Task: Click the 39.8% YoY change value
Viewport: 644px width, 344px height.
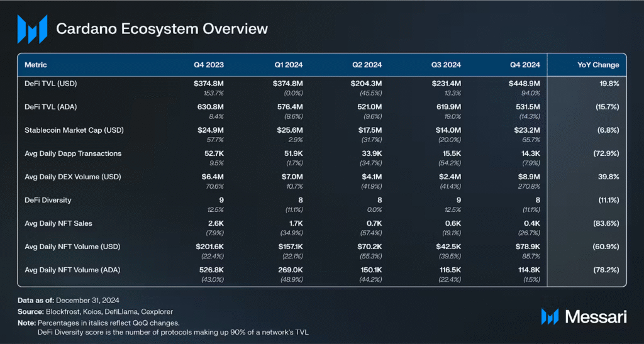Action: 610,177
